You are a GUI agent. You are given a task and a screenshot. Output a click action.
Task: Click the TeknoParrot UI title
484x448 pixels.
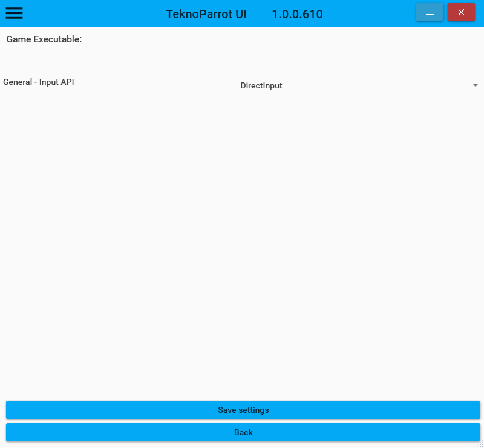(206, 14)
